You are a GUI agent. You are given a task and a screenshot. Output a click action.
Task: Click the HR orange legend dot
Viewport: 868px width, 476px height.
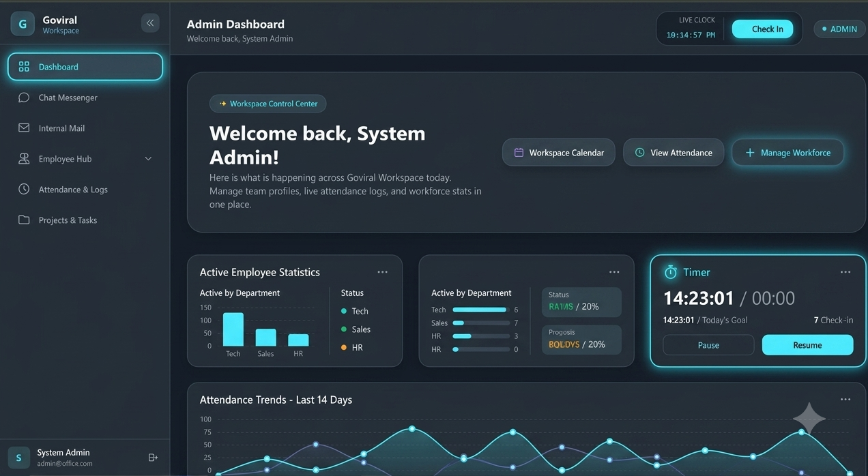pos(344,348)
